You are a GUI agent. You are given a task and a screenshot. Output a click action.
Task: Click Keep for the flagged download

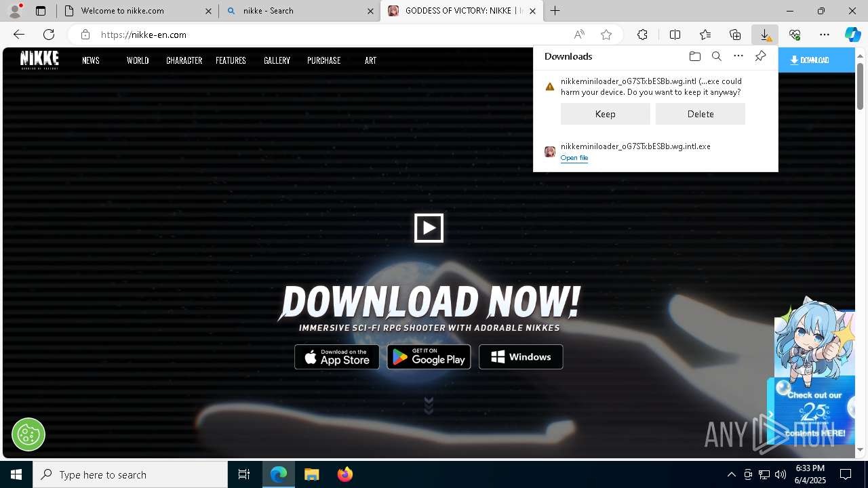click(606, 114)
